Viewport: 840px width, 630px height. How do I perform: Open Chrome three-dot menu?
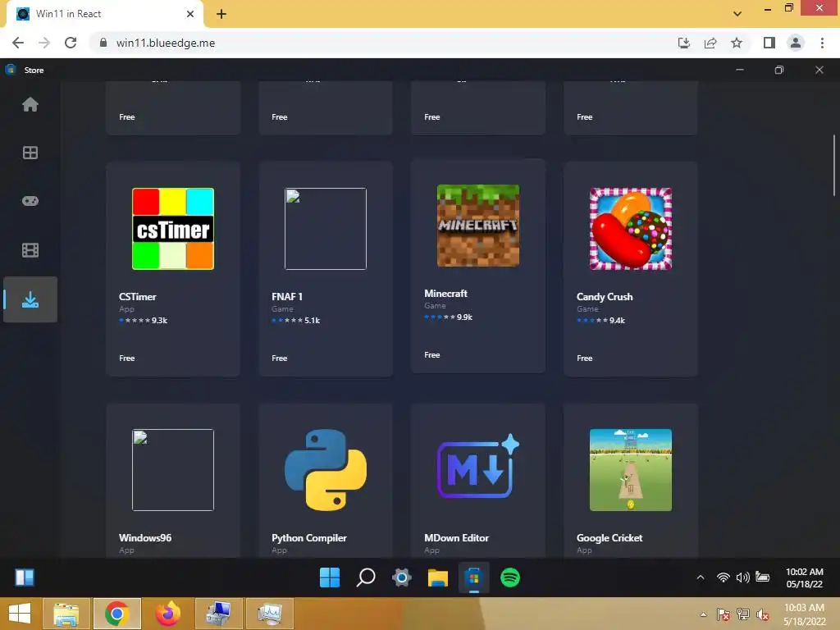point(822,43)
